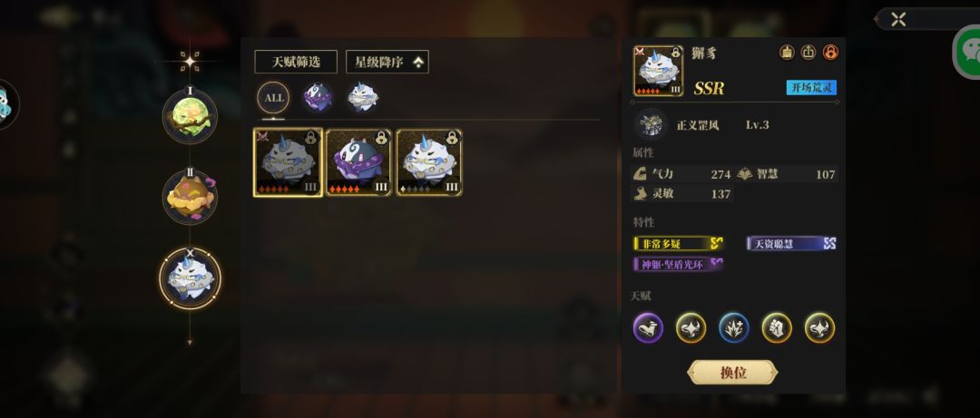Select the purple creature card
This screenshot has height=418, width=980.
coord(358,162)
